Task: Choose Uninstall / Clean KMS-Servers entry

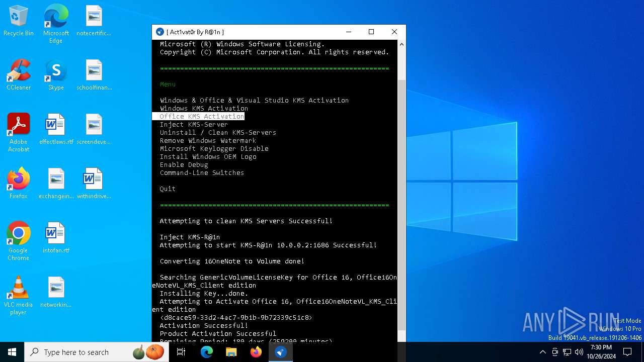Action: point(218,132)
